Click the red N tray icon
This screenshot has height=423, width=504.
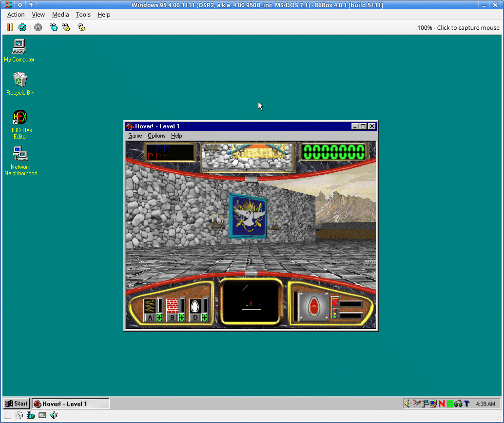pyautogui.click(x=442, y=403)
